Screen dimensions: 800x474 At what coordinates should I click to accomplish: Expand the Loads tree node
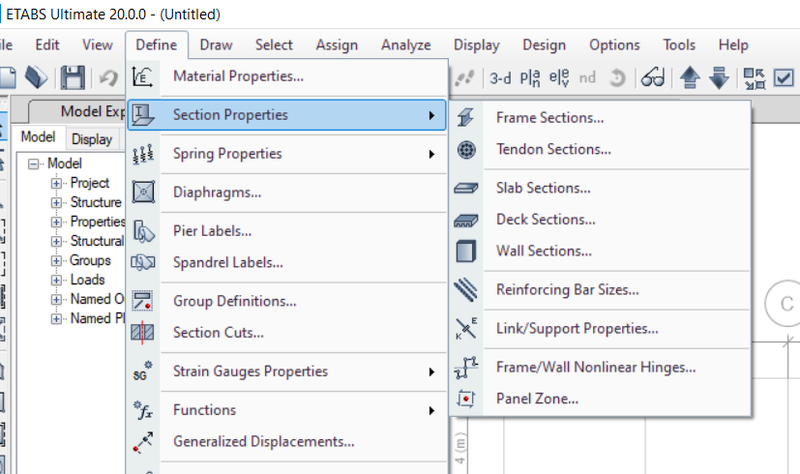pos(56,280)
